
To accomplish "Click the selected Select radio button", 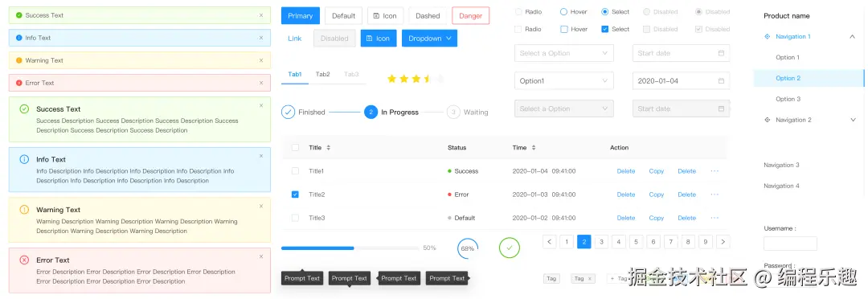I will (605, 11).
